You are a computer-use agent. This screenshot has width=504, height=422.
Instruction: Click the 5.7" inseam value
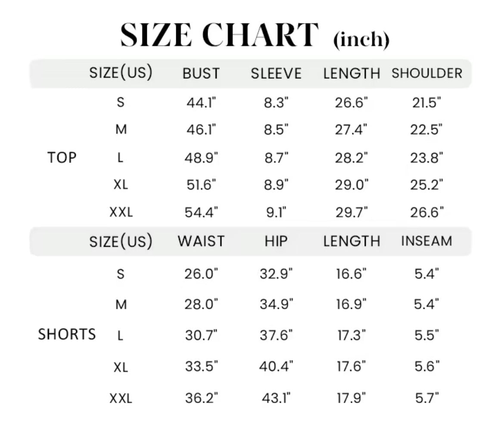427,398
